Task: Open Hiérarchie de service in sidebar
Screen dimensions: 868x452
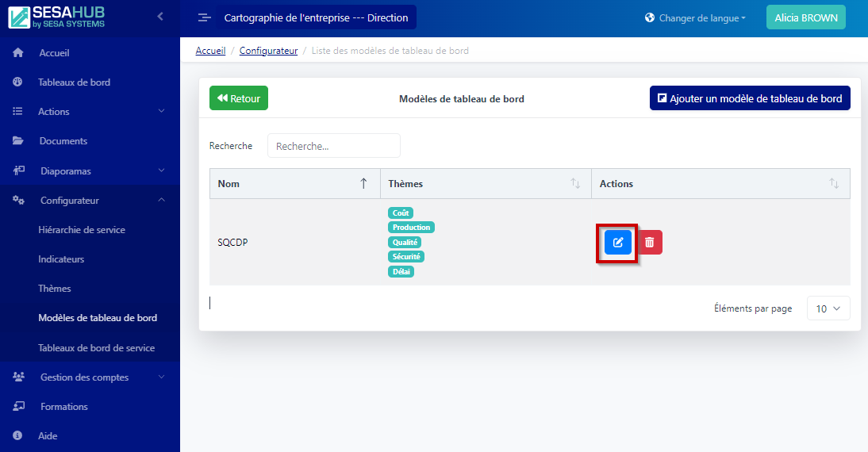Action: click(x=82, y=230)
